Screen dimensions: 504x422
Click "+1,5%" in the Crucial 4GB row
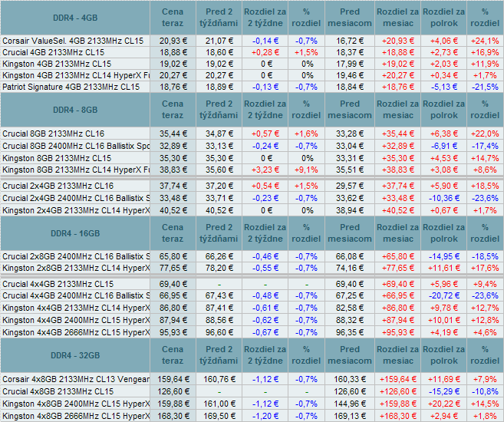306,52
